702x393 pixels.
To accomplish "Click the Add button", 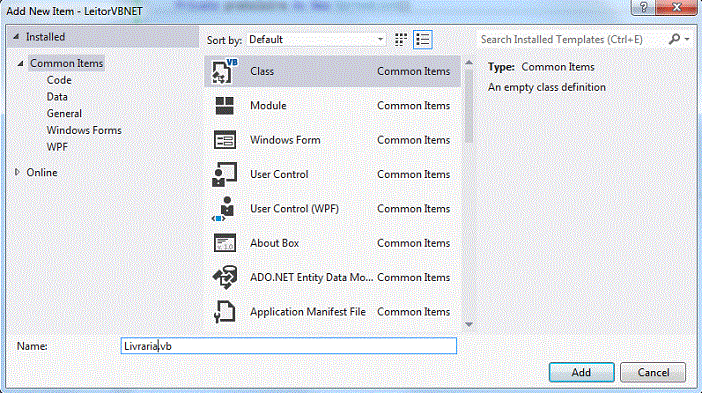I will [x=581, y=372].
